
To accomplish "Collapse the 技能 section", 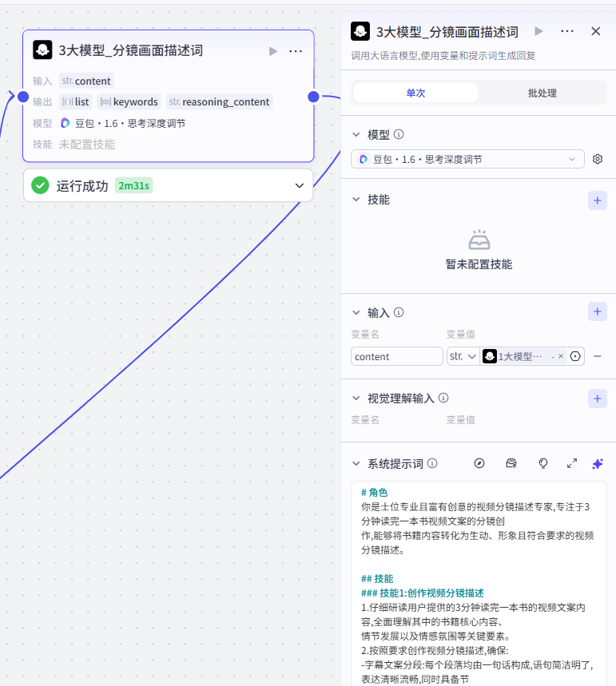I will [x=356, y=200].
